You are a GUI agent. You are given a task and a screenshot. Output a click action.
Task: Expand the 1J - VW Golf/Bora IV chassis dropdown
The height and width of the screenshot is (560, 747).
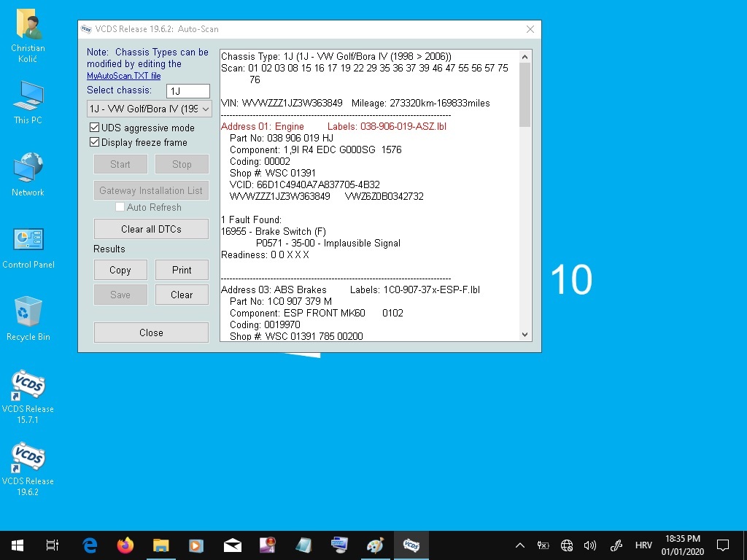coord(149,109)
